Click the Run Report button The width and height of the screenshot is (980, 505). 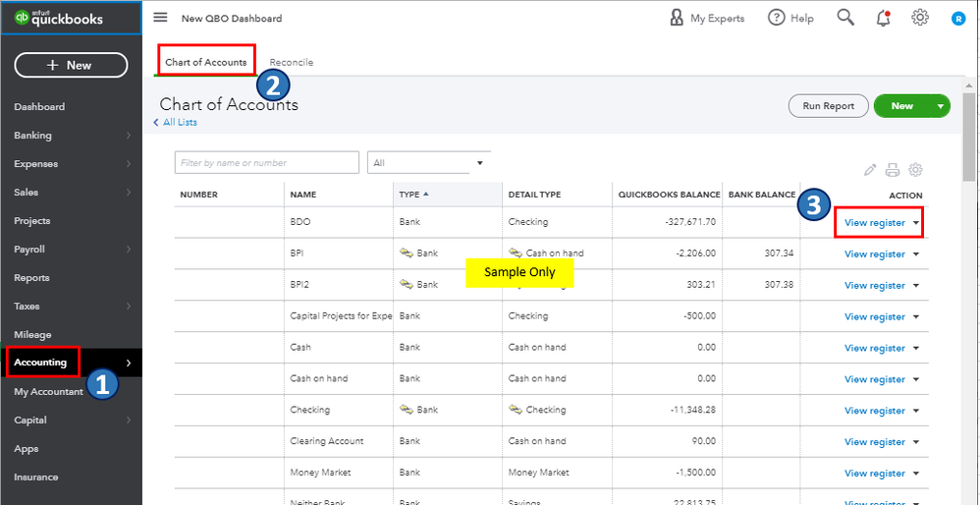click(x=828, y=106)
